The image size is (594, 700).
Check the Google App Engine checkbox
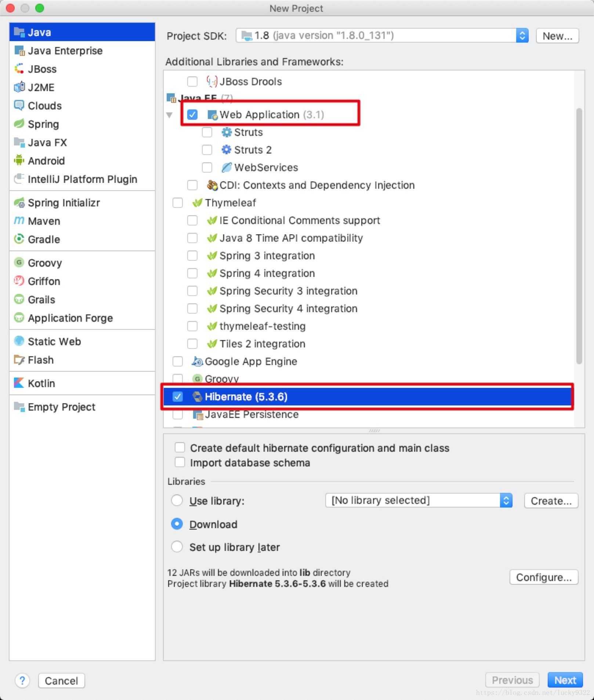point(178,361)
